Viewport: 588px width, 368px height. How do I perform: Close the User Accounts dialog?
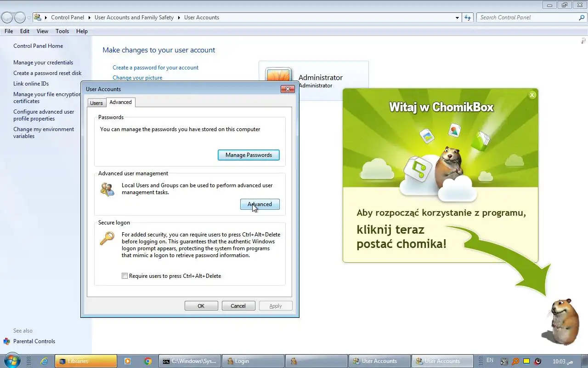(x=288, y=89)
